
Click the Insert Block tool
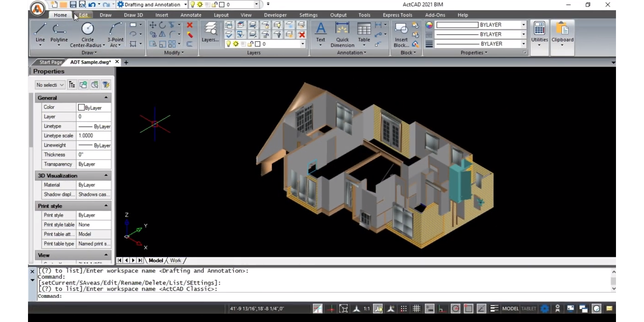click(401, 34)
